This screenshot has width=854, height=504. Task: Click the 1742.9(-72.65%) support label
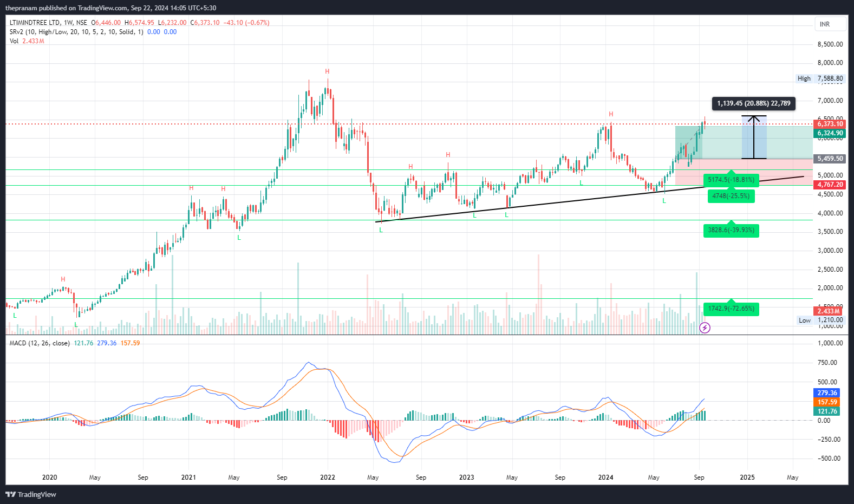(731, 309)
